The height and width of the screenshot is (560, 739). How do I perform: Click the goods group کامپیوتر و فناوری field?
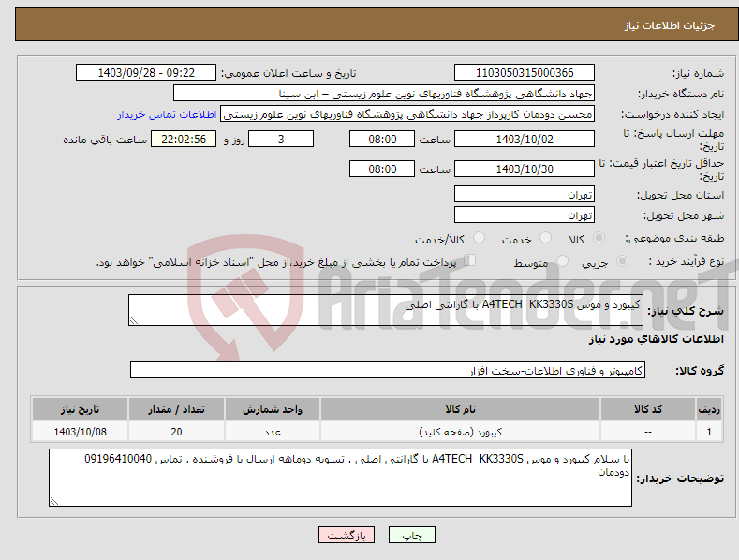[388, 371]
